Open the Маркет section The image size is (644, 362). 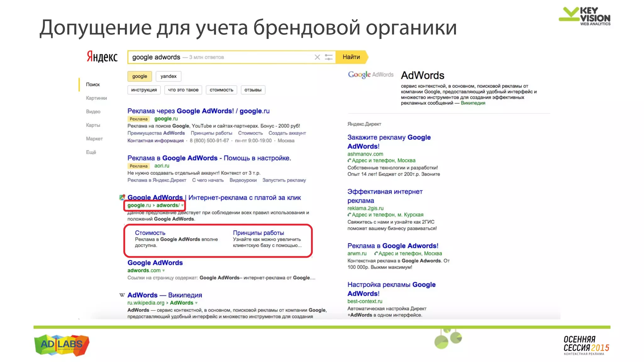coord(94,139)
